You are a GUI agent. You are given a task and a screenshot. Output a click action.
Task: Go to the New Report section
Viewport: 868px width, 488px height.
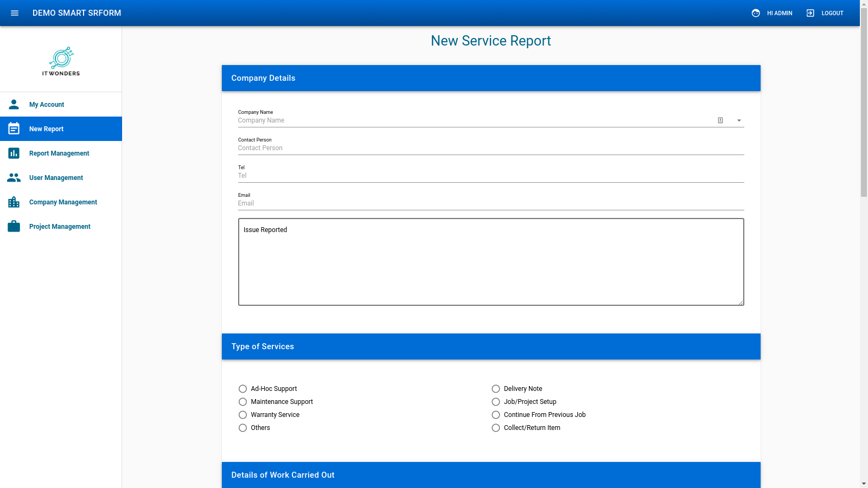click(x=46, y=129)
